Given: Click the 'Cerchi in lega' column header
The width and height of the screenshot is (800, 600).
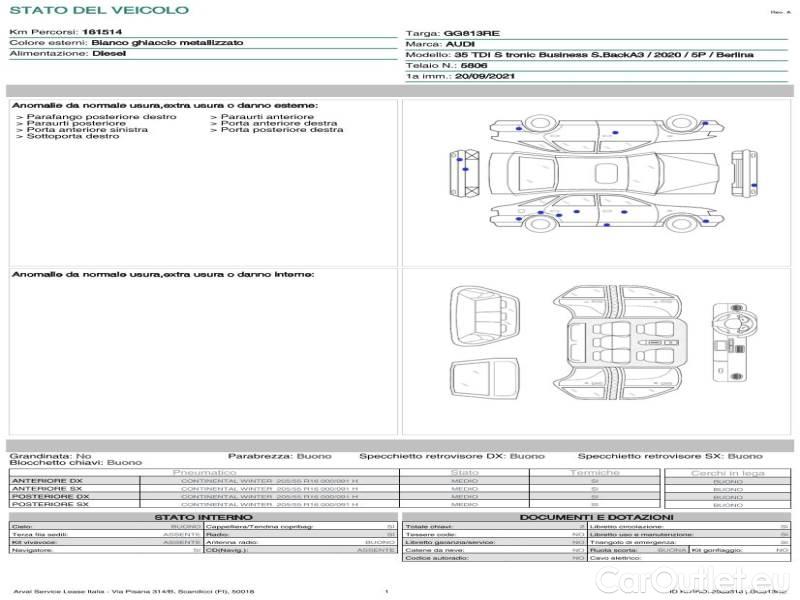Looking at the screenshot, I should point(728,472).
